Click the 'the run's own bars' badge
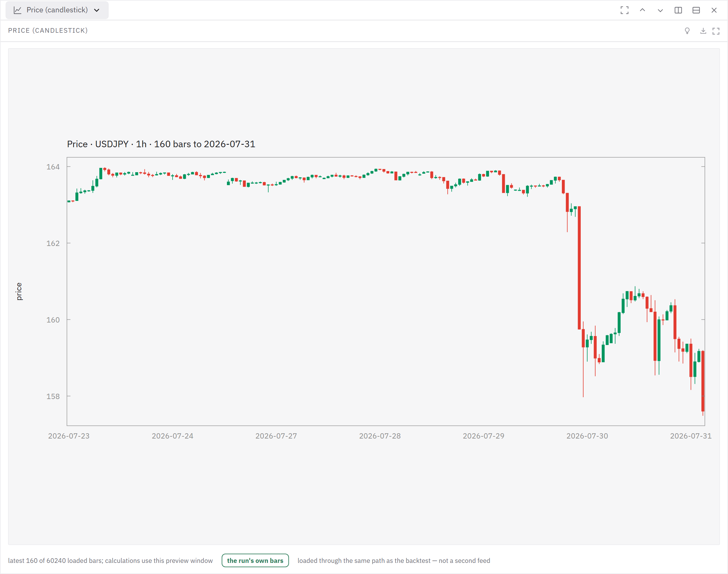 pyautogui.click(x=255, y=560)
